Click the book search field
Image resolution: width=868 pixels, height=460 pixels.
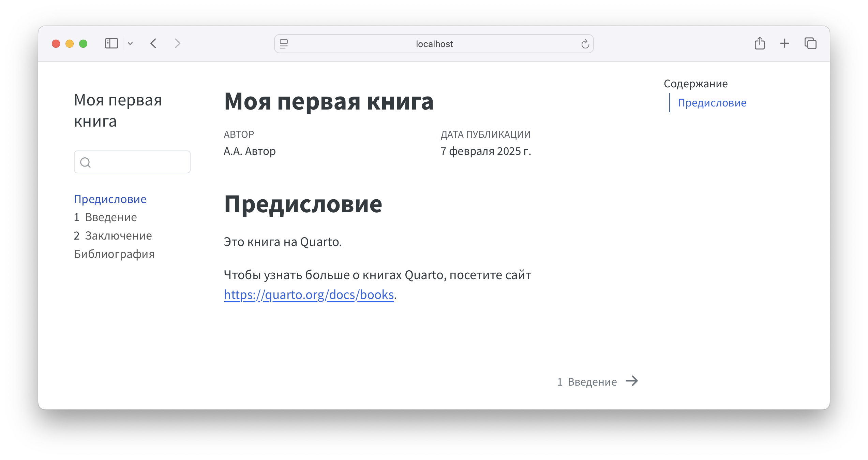click(138, 162)
